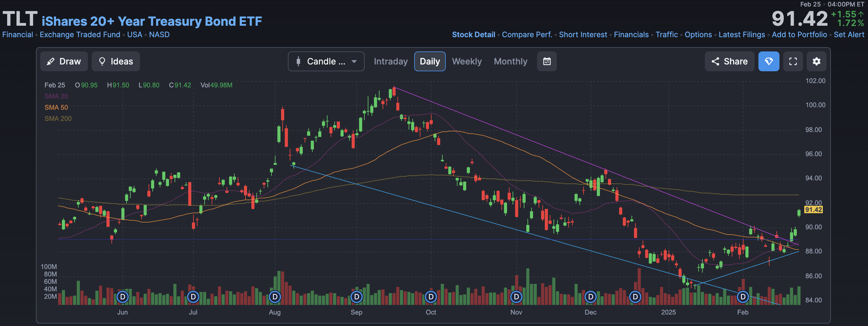Click the 91.42 current price tag
Screen dimensions: 868x326
pyautogui.click(x=813, y=209)
